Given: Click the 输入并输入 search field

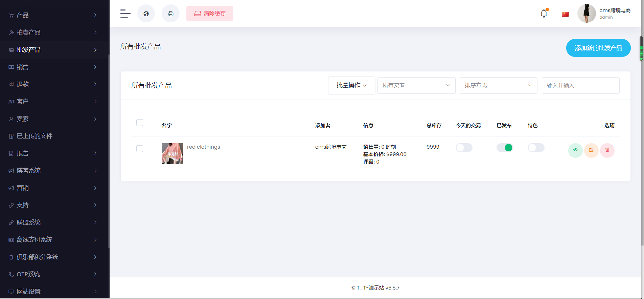Looking at the screenshot, I should [580, 86].
